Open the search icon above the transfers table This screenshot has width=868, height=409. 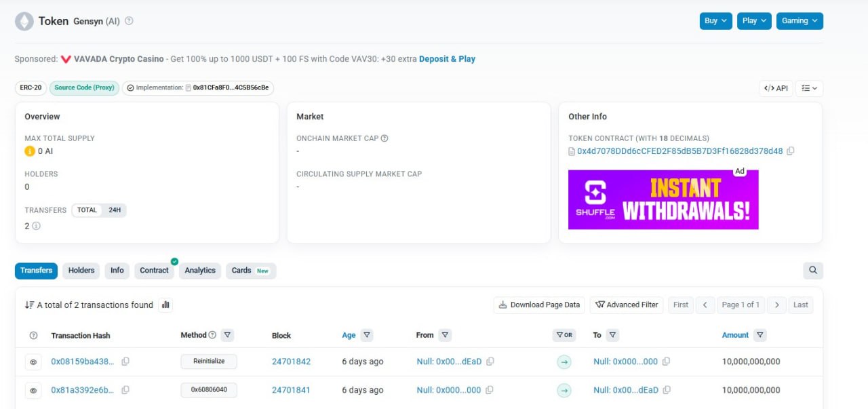click(813, 271)
